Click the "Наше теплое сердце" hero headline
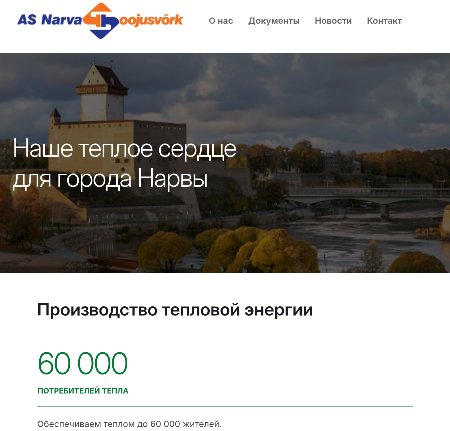450x431 pixels. (125, 149)
